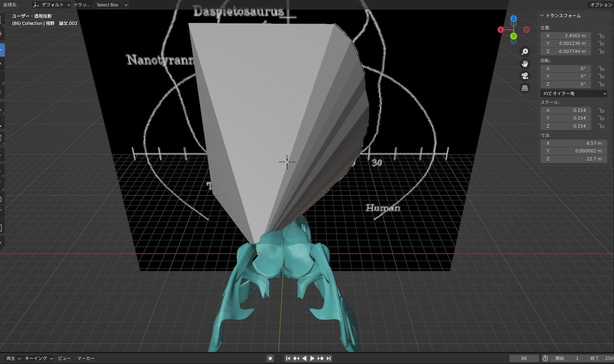Open the デフォルト orientation dropdown
Viewport: 614px width, 364px height.
tap(52, 5)
